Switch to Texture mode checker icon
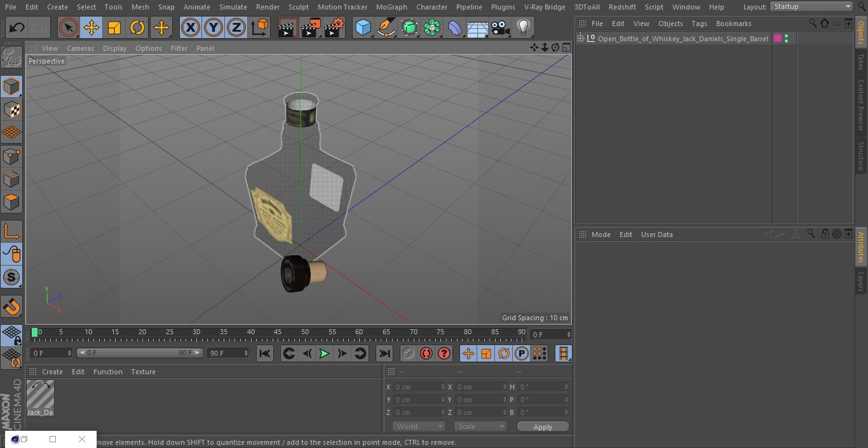The height and width of the screenshot is (448, 868). pos(11,110)
